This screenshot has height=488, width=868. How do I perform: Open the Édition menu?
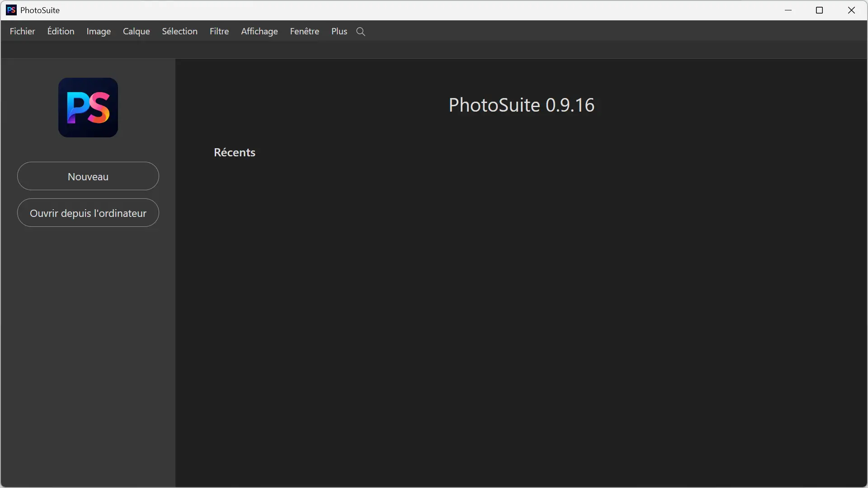[61, 31]
